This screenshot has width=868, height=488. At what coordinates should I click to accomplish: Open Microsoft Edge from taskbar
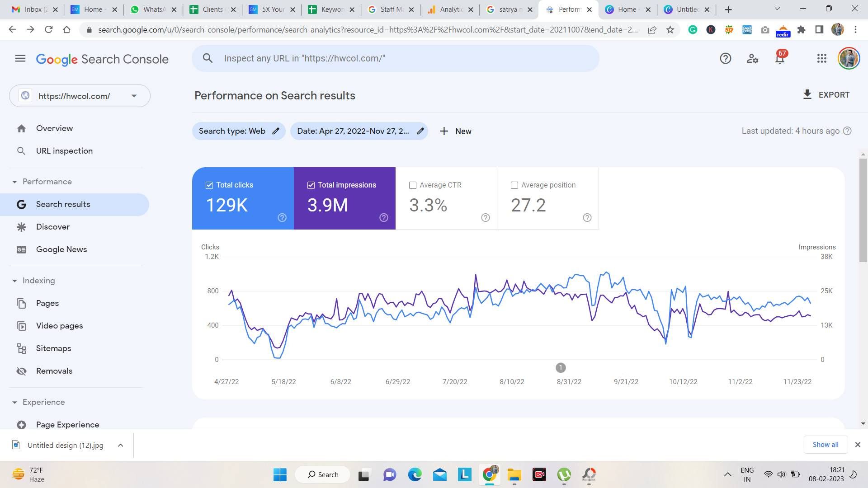[415, 474]
